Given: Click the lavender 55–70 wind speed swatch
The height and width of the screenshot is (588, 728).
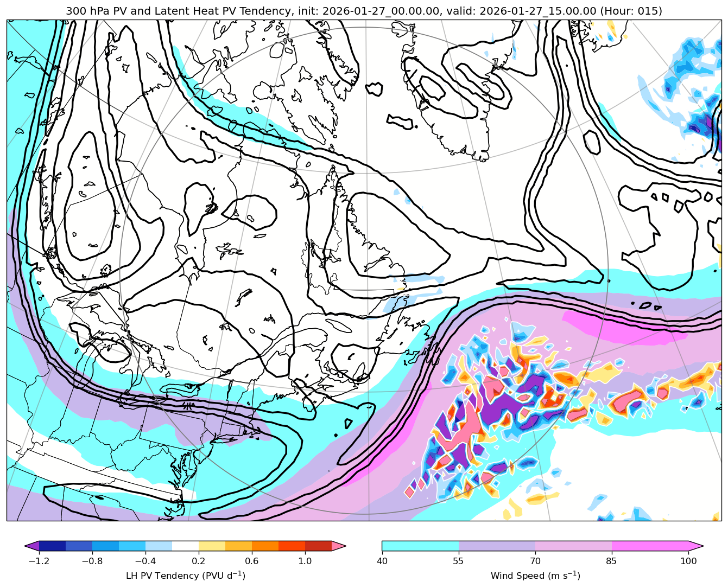Looking at the screenshot, I should click(x=497, y=546).
